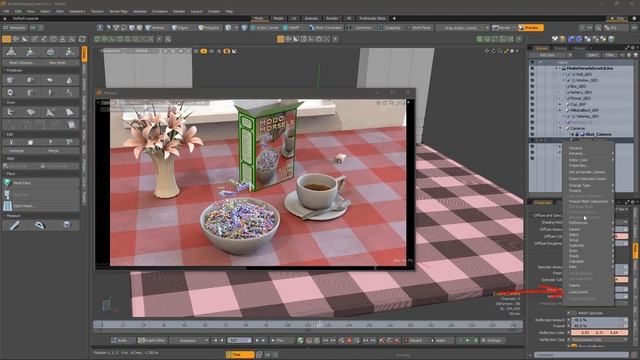Select the protractor angle measure tool
Image resolution: width=640 pixels, height=360 pixels.
tap(40, 225)
